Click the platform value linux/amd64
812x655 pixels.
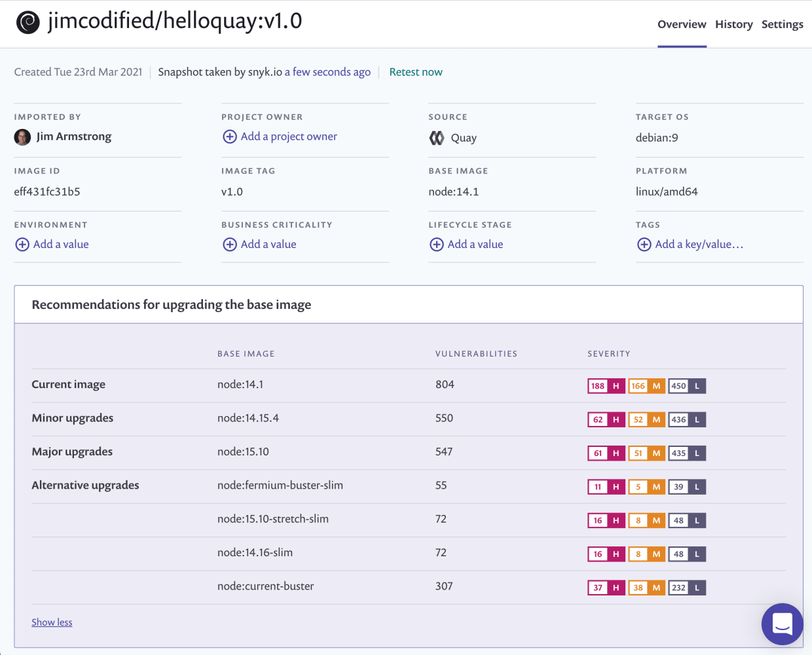click(667, 192)
